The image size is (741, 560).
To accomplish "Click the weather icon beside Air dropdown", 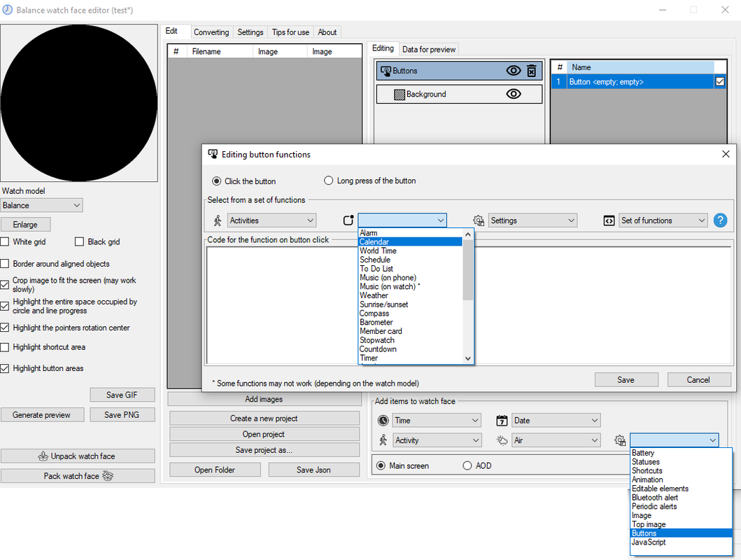I will [502, 440].
